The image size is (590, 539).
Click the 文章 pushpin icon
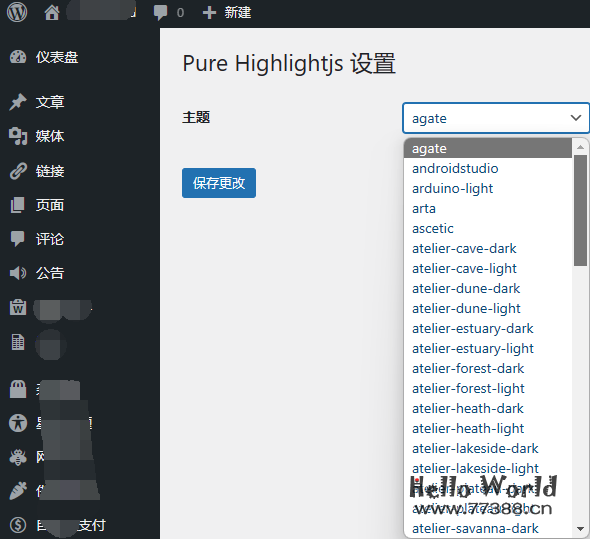point(18,102)
